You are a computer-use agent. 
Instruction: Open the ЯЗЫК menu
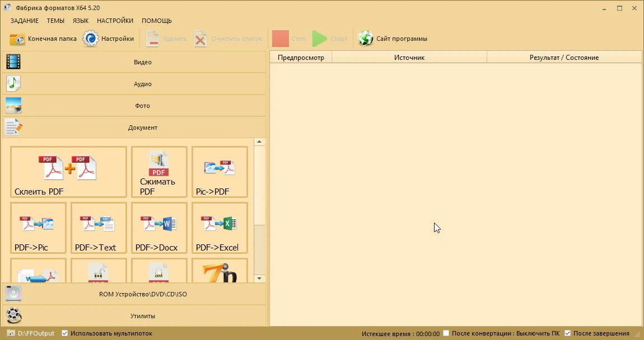81,21
